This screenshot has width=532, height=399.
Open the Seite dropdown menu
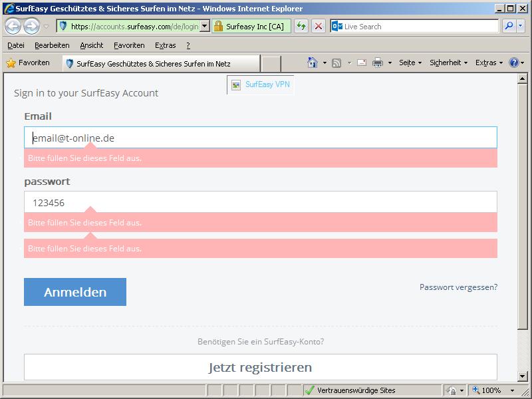[x=410, y=63]
